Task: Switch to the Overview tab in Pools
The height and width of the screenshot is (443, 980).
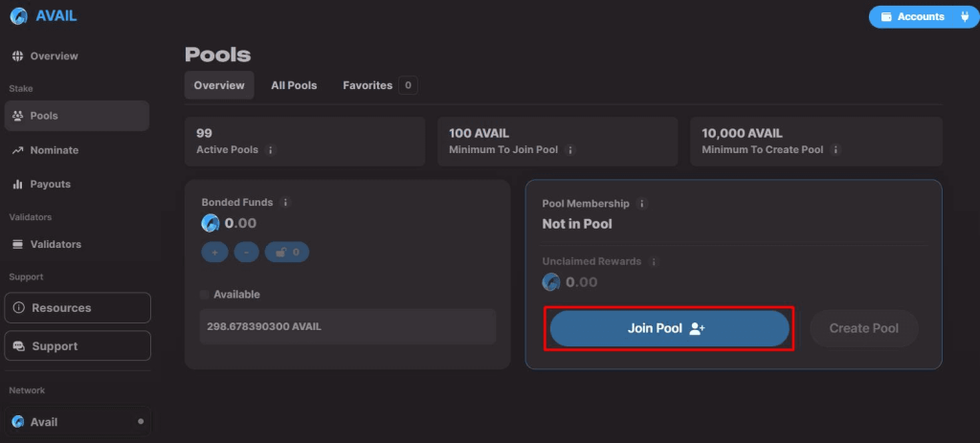Action: (219, 85)
